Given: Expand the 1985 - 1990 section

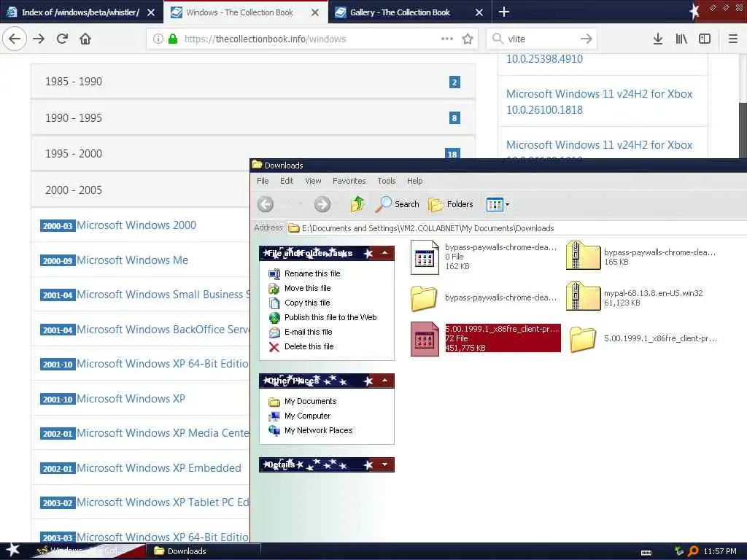Looking at the screenshot, I should click(x=253, y=82).
